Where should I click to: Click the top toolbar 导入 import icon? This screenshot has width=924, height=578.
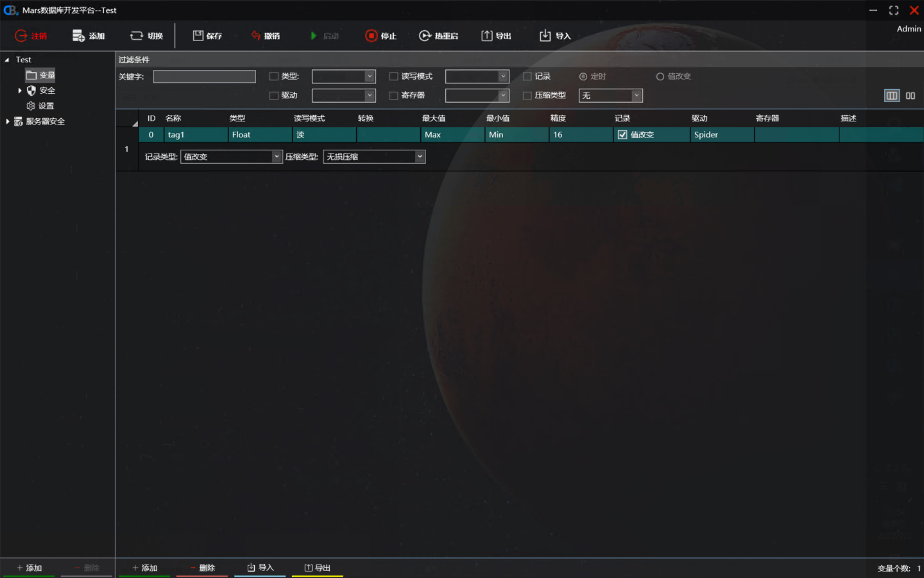pos(545,35)
